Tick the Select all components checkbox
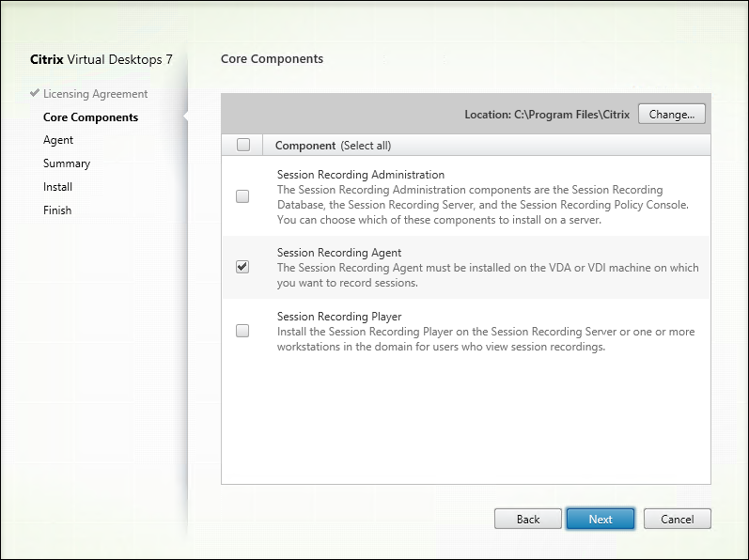 point(243,145)
